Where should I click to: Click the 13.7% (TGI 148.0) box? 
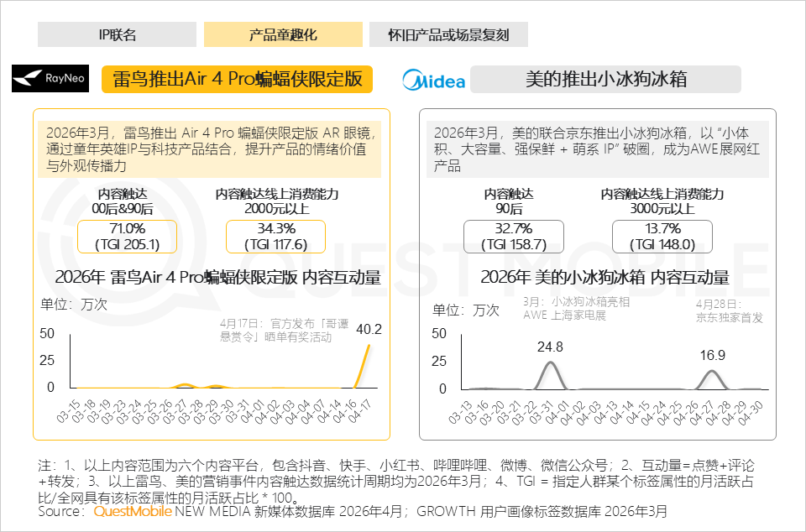[x=662, y=237]
